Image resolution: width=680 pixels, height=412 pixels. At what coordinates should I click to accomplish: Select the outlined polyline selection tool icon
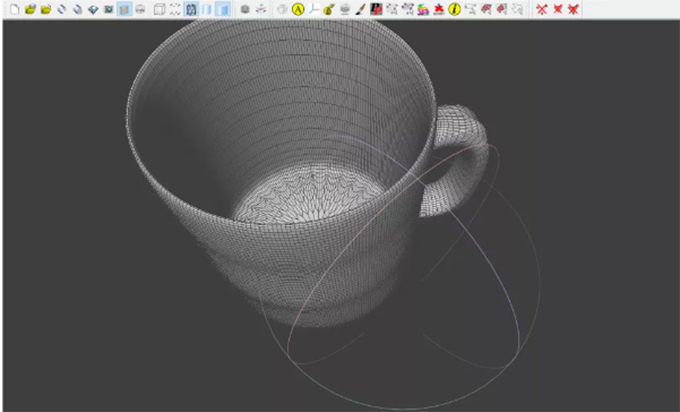[517, 9]
